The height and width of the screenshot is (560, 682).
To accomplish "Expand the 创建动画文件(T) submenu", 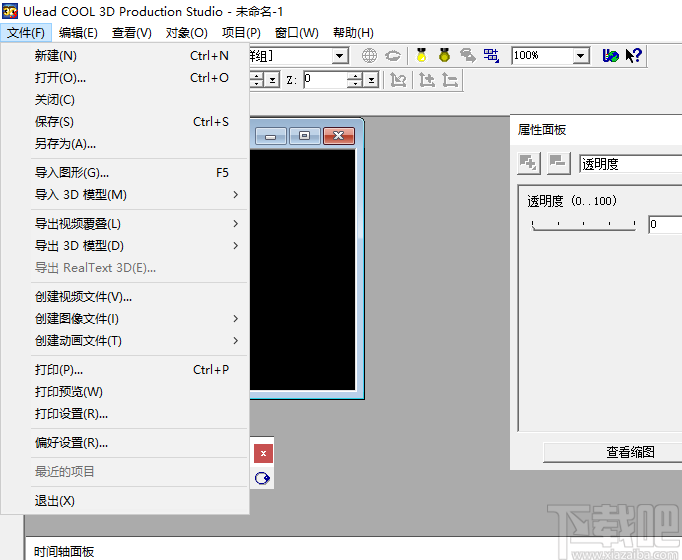I will (x=138, y=340).
